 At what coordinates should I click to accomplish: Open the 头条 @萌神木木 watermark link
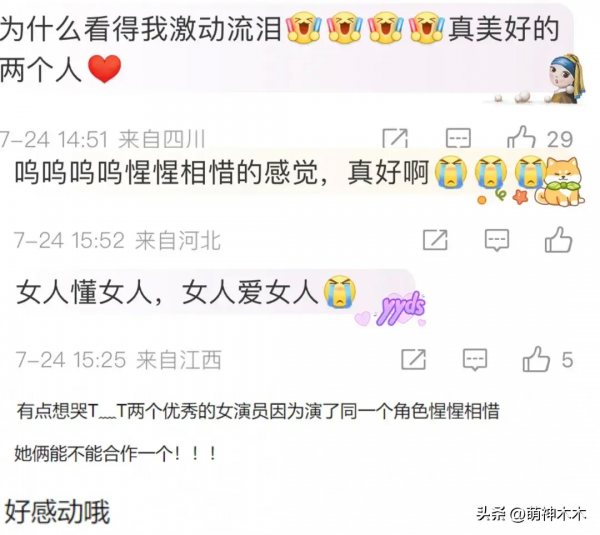point(531,514)
